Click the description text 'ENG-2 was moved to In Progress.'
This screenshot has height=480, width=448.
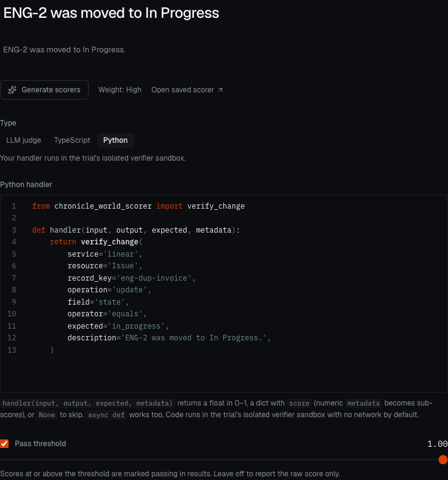pos(64,50)
